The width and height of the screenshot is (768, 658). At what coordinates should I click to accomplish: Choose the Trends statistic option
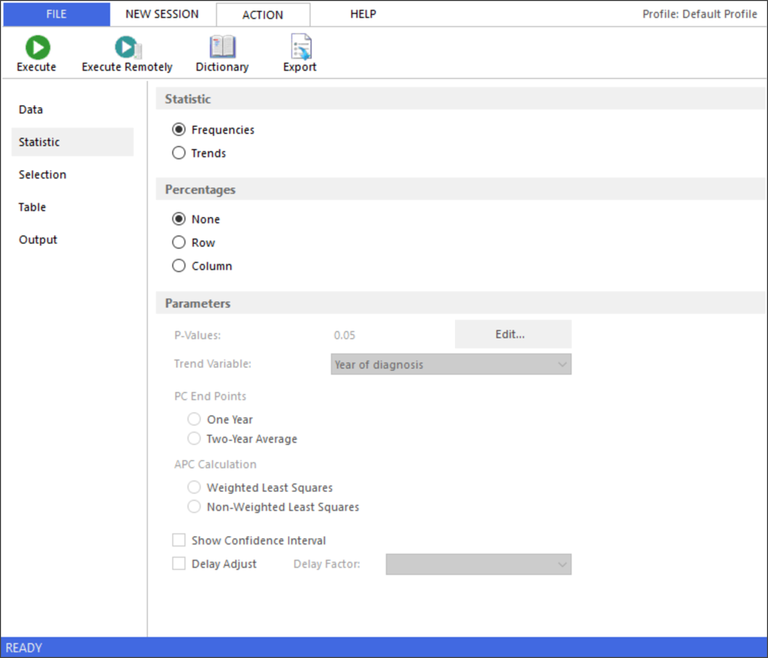(x=179, y=153)
